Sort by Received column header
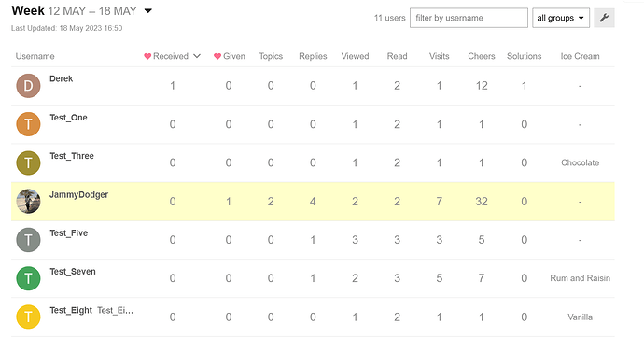This screenshot has height=338, width=644. (171, 56)
